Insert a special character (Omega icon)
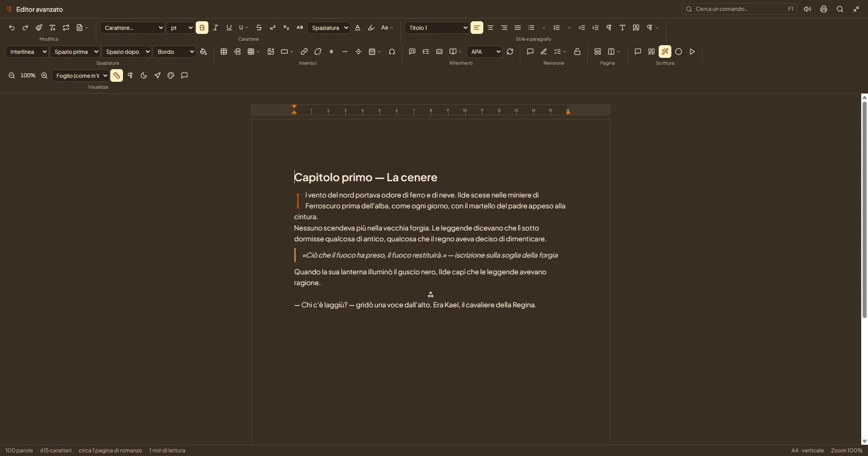 pyautogui.click(x=392, y=52)
